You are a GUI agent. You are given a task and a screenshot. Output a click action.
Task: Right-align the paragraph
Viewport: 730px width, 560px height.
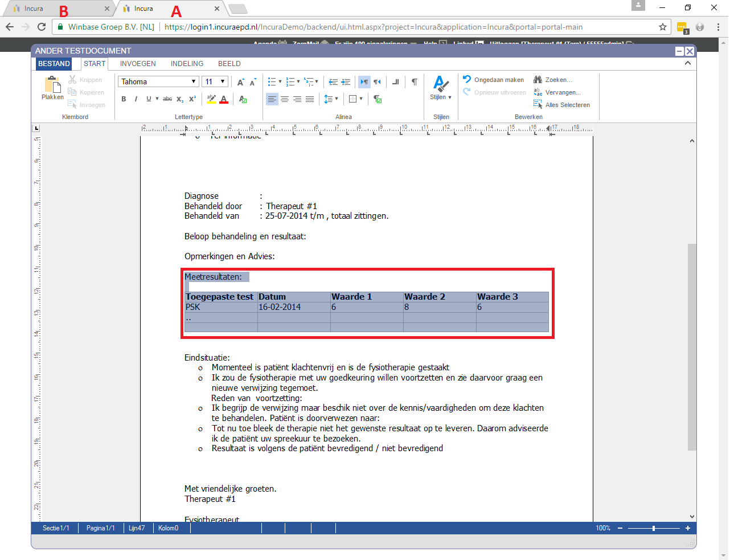[x=297, y=99]
